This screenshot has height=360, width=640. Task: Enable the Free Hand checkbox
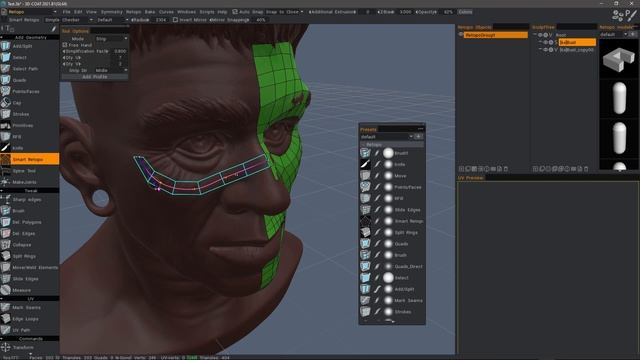coord(64,45)
